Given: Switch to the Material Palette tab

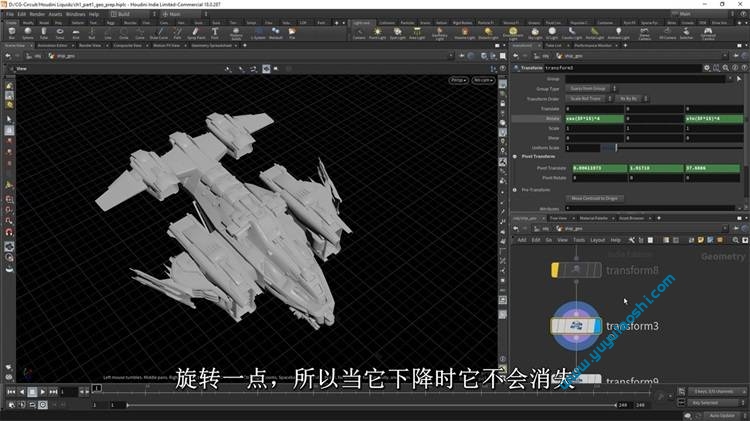Looking at the screenshot, I should (593, 218).
